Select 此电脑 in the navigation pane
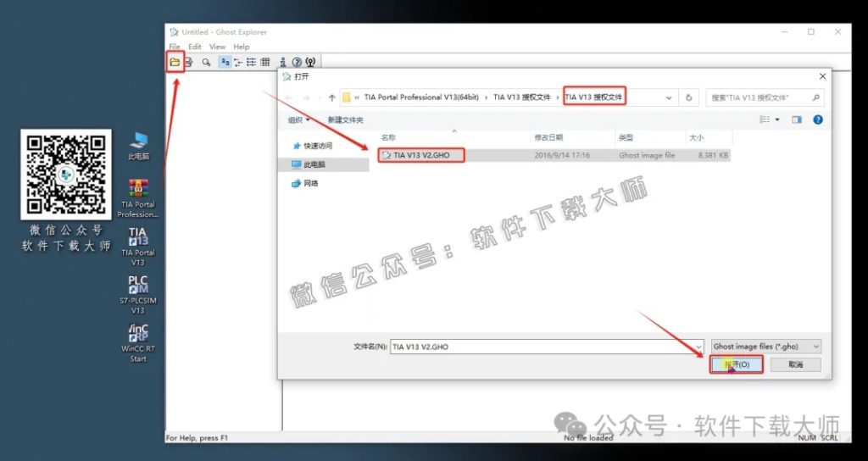 [x=324, y=164]
